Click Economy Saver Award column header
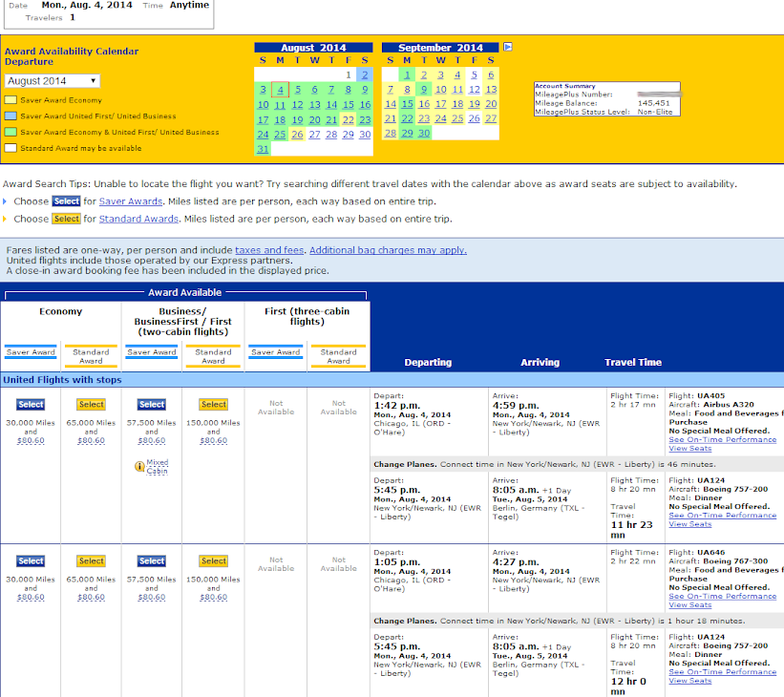 tap(31, 352)
